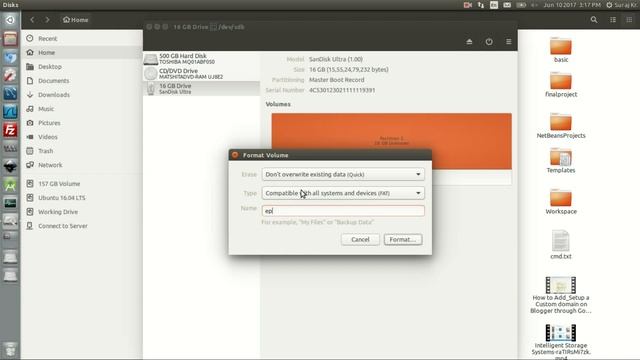The width and height of the screenshot is (640, 360).
Task: Open the Workspace folder
Action: (x=561, y=202)
